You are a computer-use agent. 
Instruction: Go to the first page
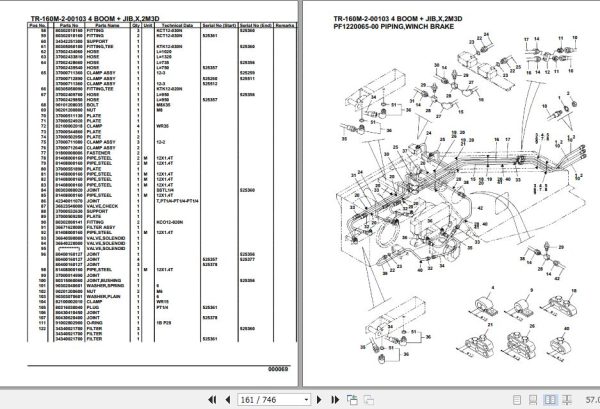coord(212,400)
